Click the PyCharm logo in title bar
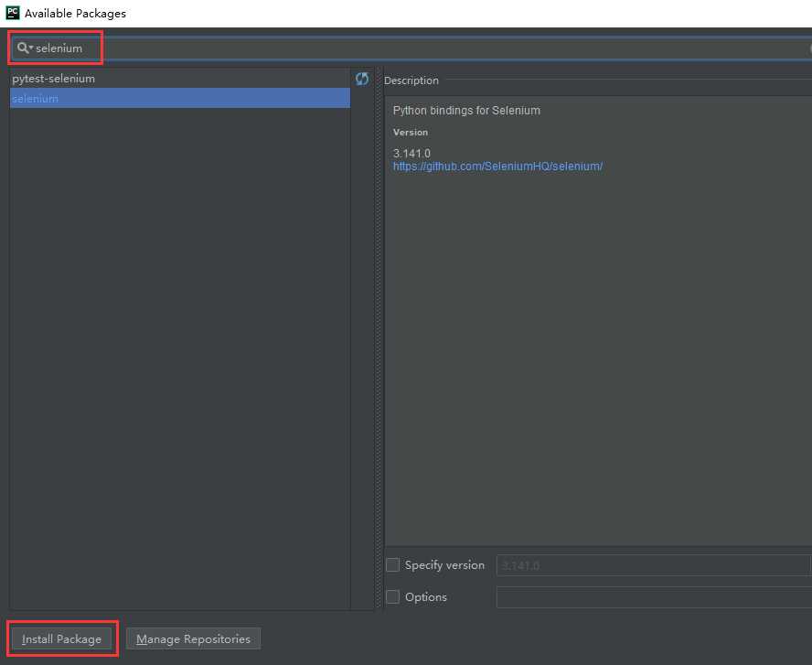Viewport: 812px width, 665px height. point(13,13)
